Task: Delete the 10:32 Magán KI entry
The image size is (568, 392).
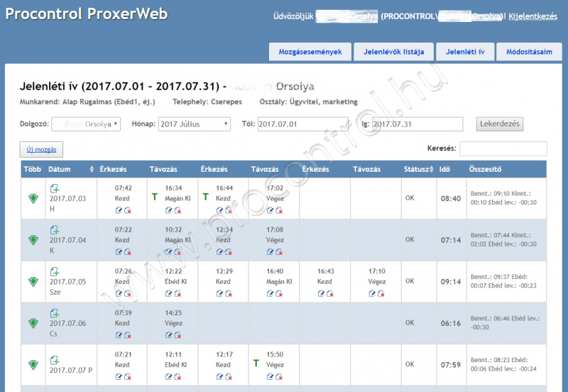Action: pyautogui.click(x=178, y=252)
